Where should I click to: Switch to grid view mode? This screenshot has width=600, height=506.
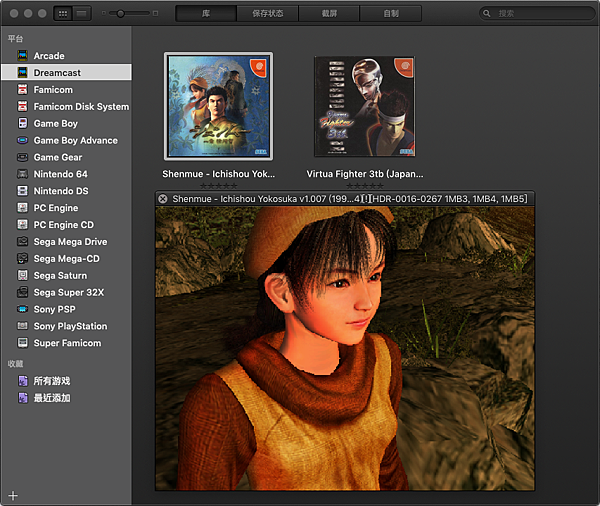[x=63, y=14]
